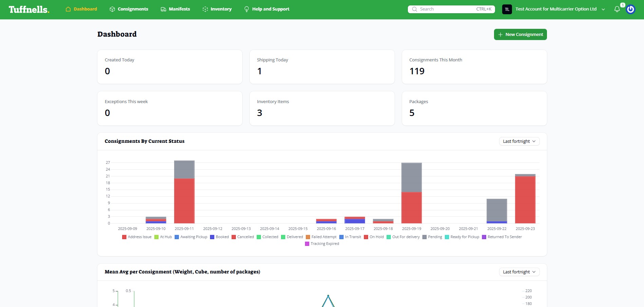The height and width of the screenshot is (307, 644).
Task: Open the Consignments This Month card
Action: [x=474, y=67]
